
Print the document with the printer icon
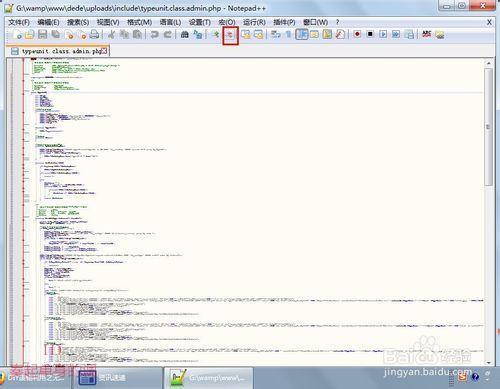click(94, 34)
